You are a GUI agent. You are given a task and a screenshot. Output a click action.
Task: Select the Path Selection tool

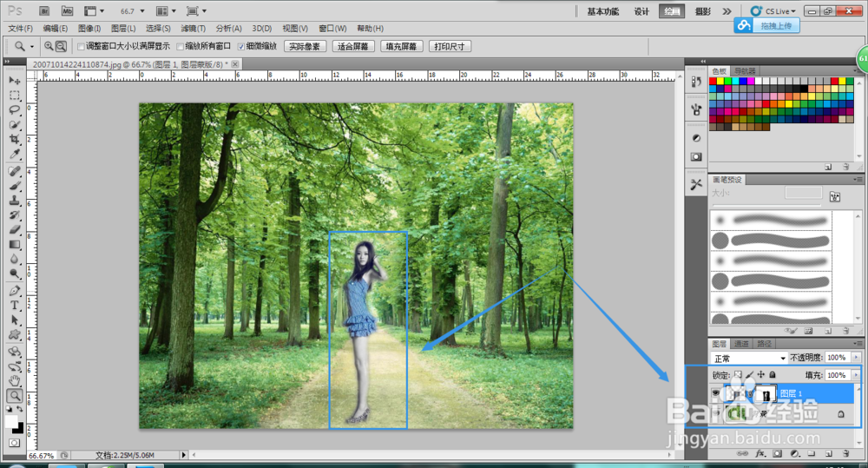tap(15, 320)
